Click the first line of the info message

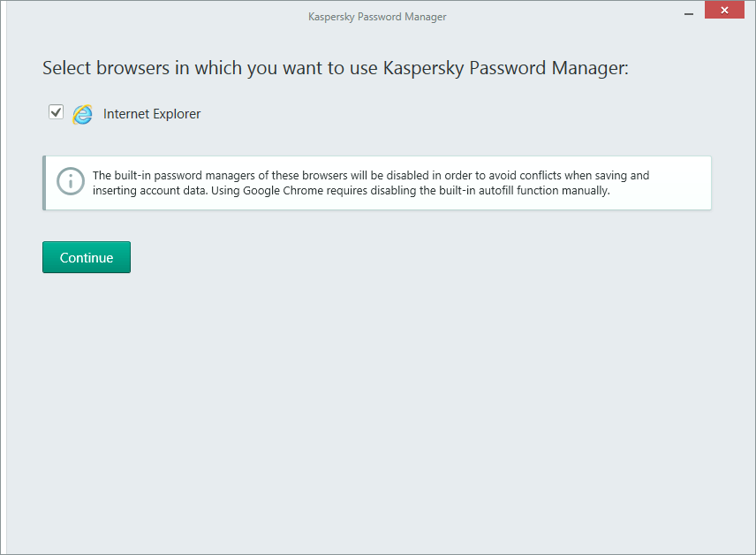pyautogui.click(x=371, y=175)
